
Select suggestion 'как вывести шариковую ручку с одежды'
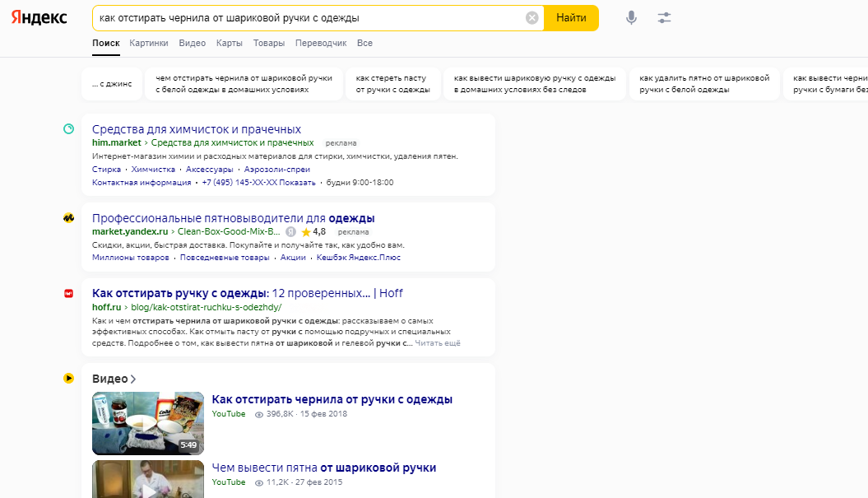pos(535,84)
